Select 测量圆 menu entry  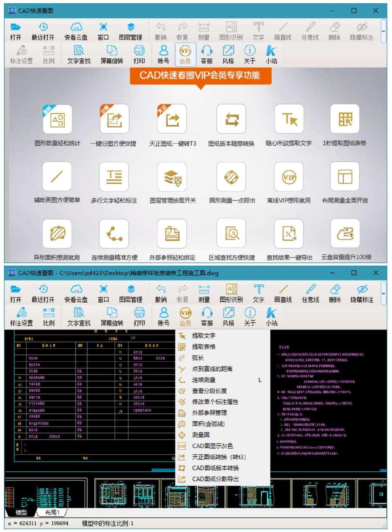click(223, 435)
